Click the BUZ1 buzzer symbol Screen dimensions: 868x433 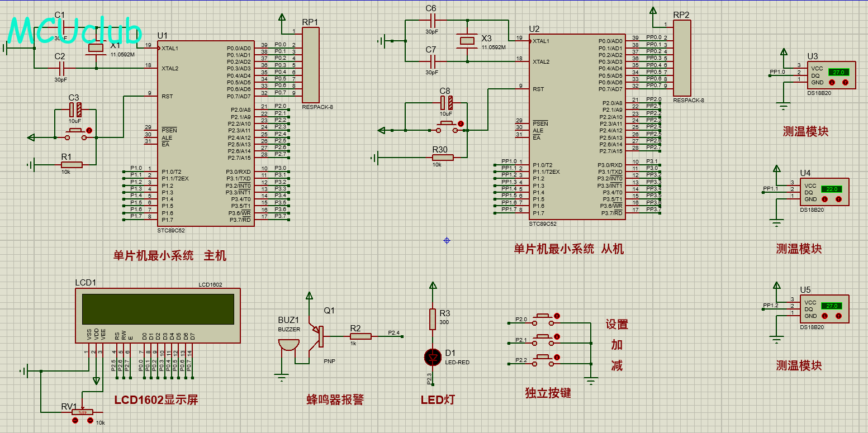(x=289, y=342)
